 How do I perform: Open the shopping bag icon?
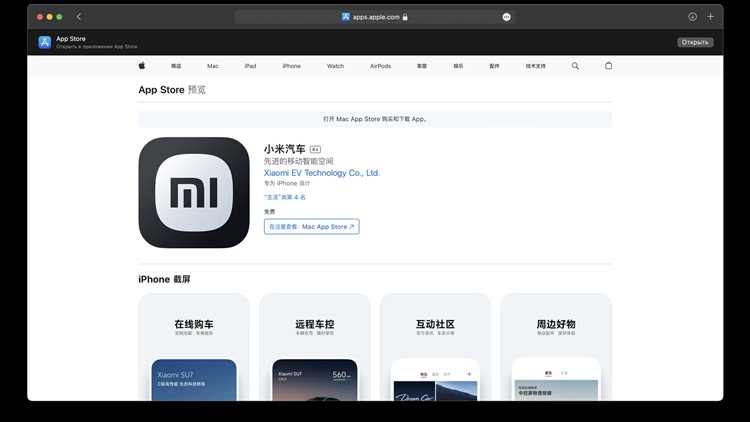pos(608,66)
